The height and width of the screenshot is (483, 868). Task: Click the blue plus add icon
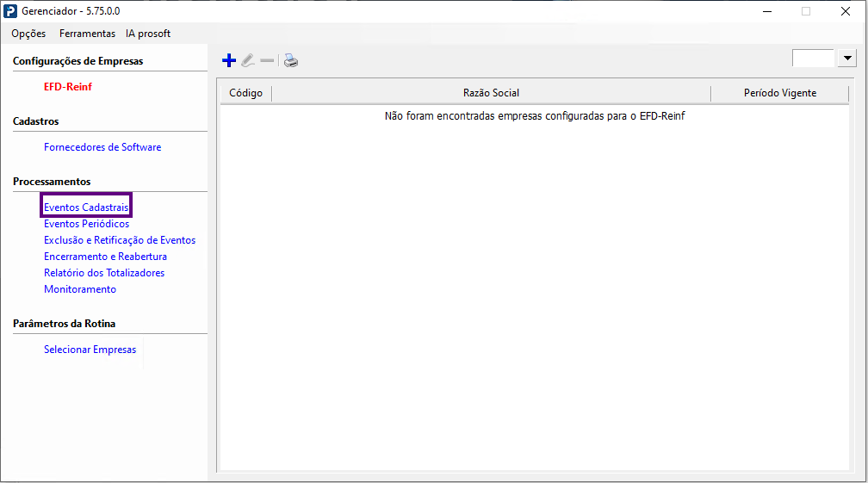click(229, 60)
